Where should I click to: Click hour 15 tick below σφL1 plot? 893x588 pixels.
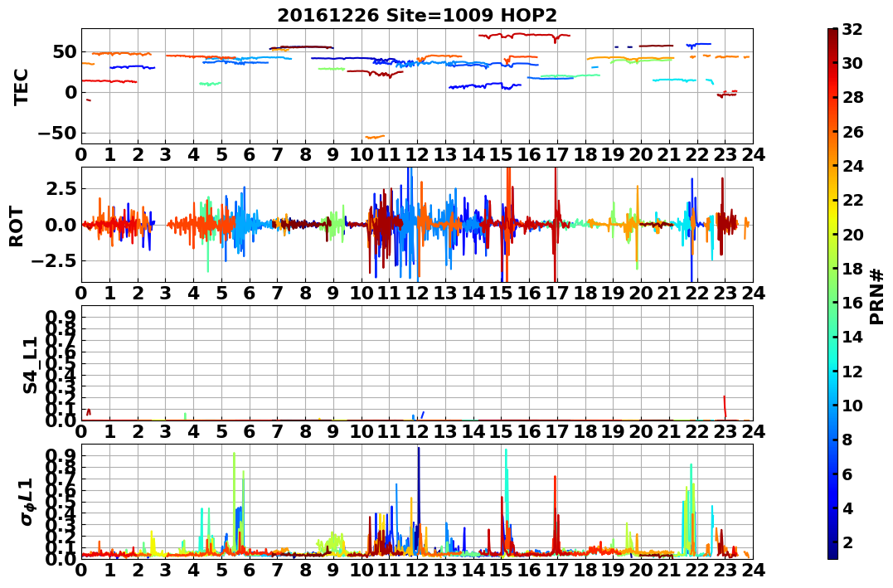(501, 570)
